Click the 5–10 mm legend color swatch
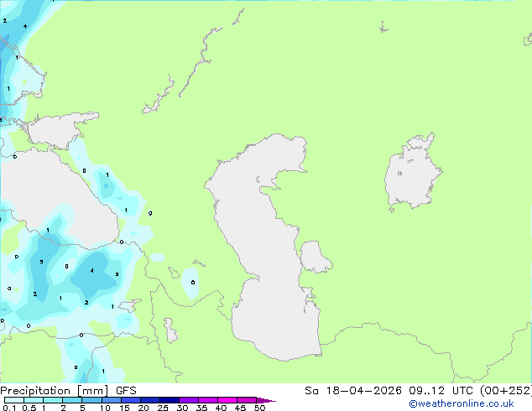Screen dimensions: 532x411 [91, 400]
